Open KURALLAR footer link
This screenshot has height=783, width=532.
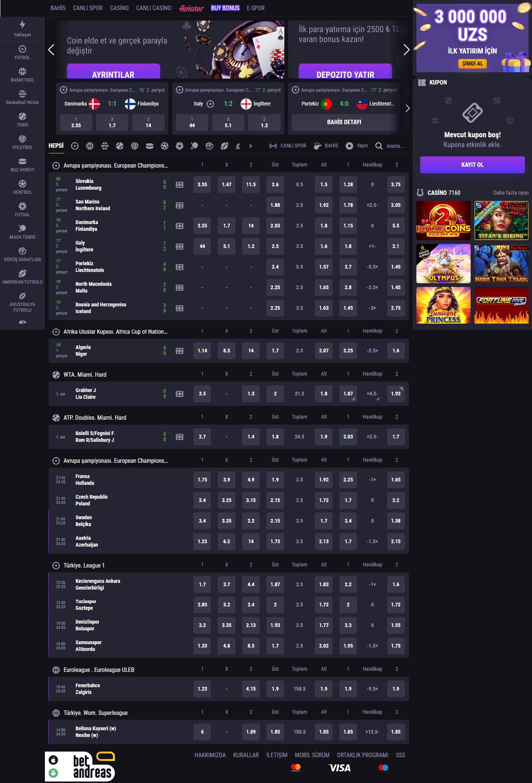(x=246, y=755)
